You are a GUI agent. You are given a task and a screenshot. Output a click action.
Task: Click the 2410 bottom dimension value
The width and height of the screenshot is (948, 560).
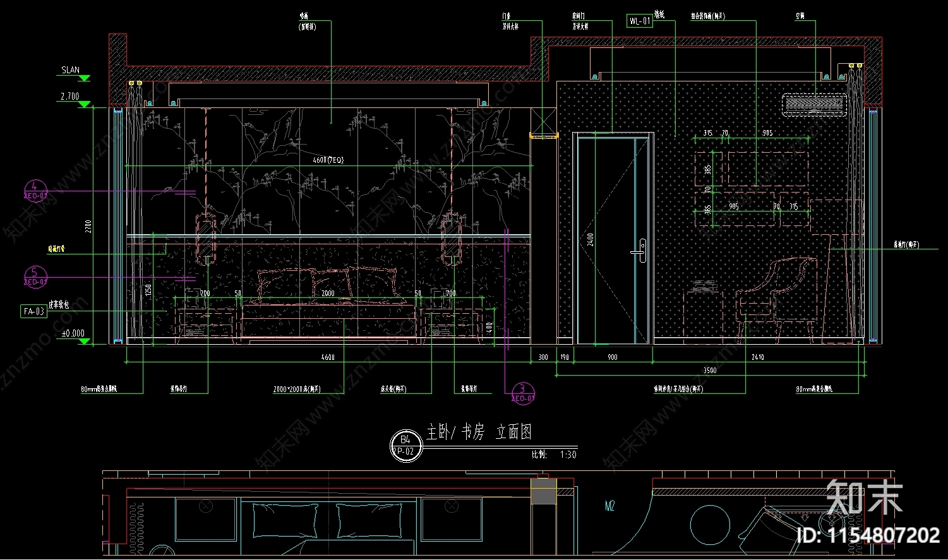click(758, 357)
